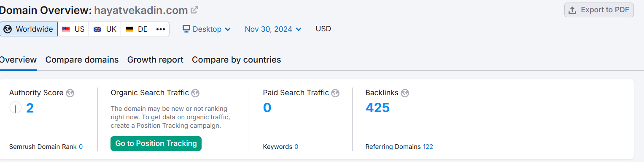Click the Authority Score circular gauge icon
644x162 pixels.
point(15,108)
